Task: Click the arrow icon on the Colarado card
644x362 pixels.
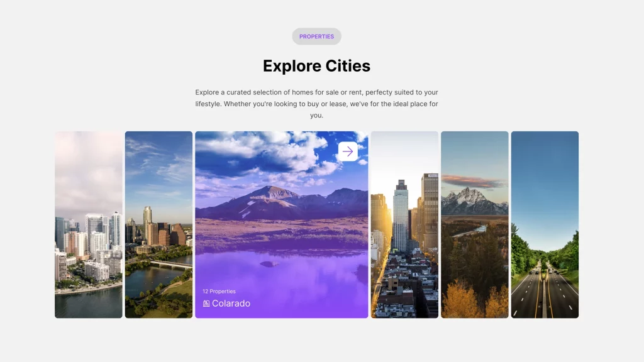Action: (348, 151)
